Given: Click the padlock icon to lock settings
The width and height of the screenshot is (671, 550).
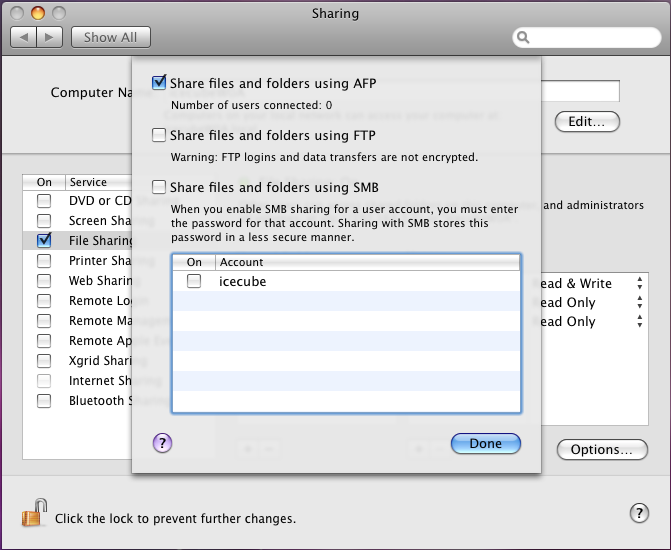Looking at the screenshot, I should 34,513.
